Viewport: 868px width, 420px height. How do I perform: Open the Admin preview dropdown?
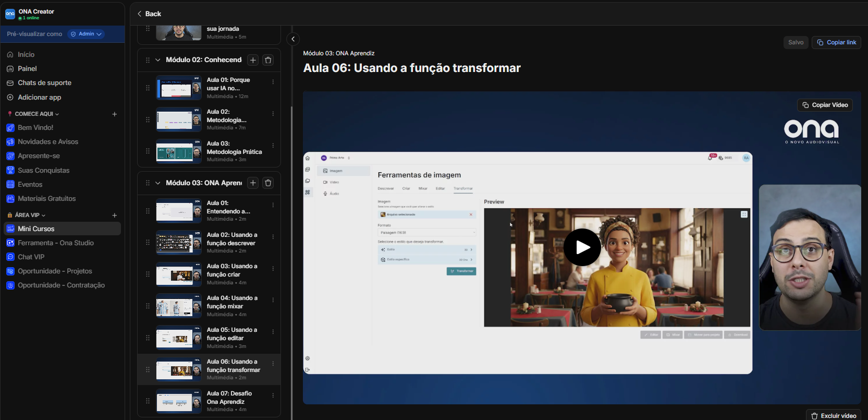click(x=87, y=34)
